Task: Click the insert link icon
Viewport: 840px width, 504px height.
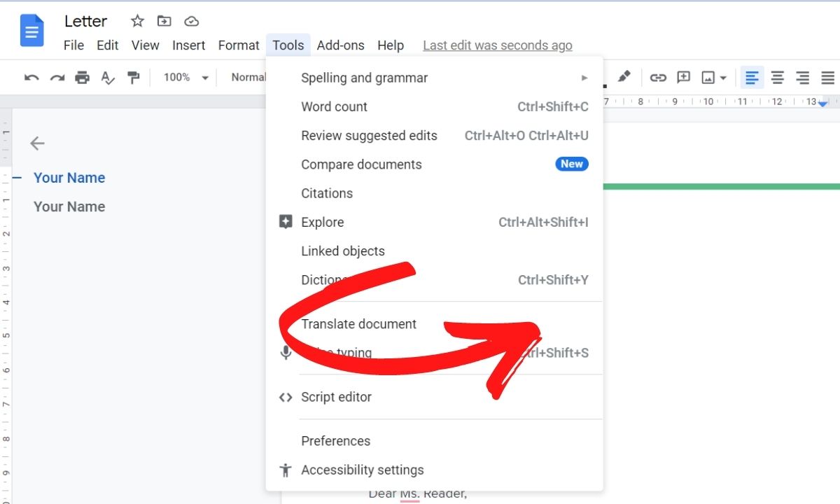Action: [658, 78]
